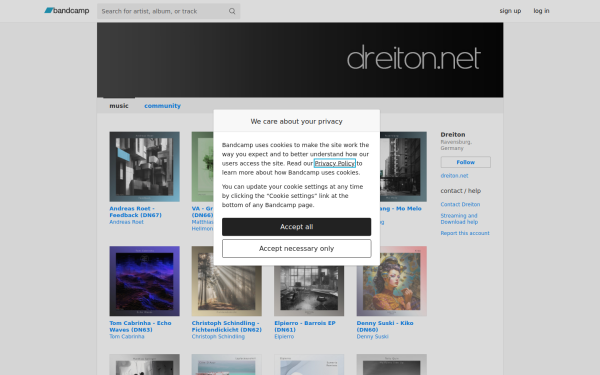Open the Privacy Policy link
The image size is (600, 375).
335,163
